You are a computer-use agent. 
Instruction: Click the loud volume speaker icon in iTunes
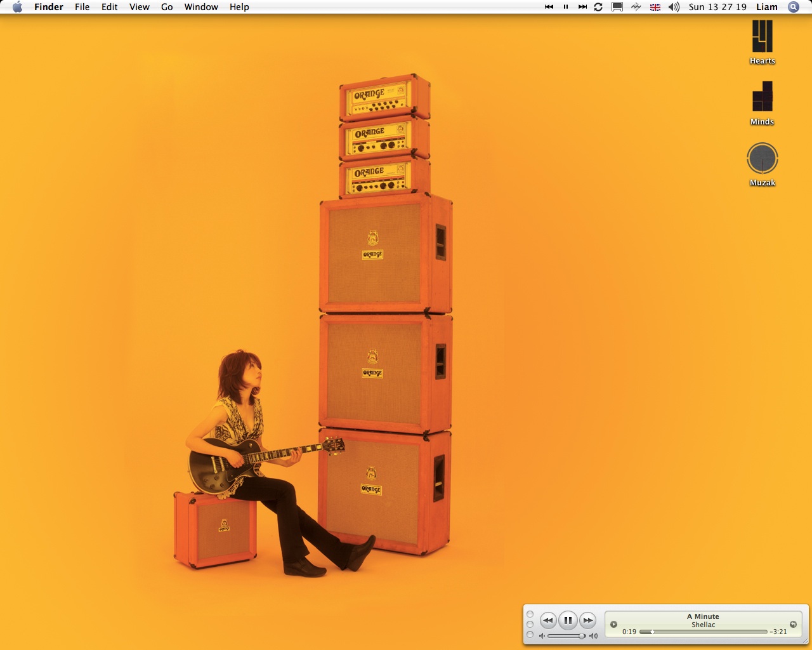point(593,635)
